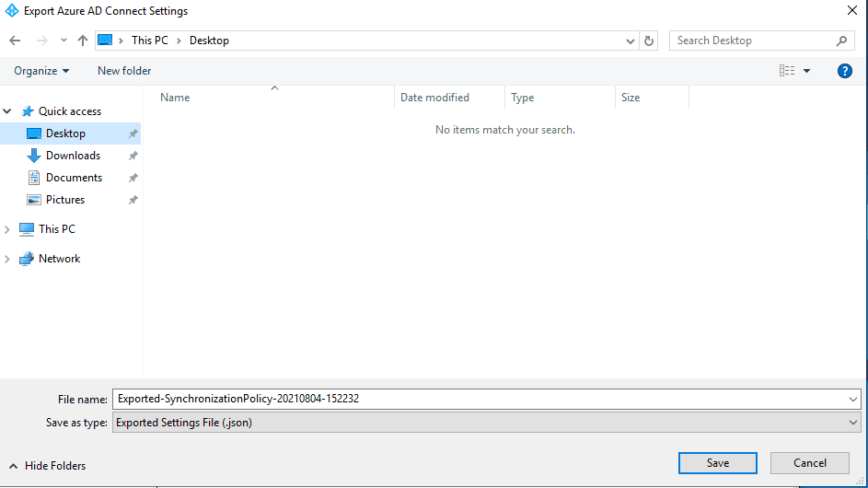Go forward with the right arrow
The height and width of the screenshot is (488, 868).
pos(42,41)
